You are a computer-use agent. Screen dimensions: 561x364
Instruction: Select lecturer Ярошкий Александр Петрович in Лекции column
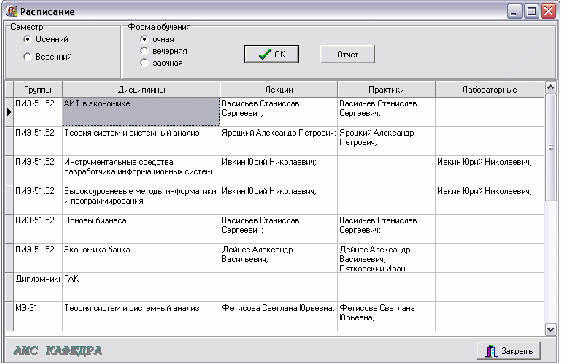pos(279,141)
